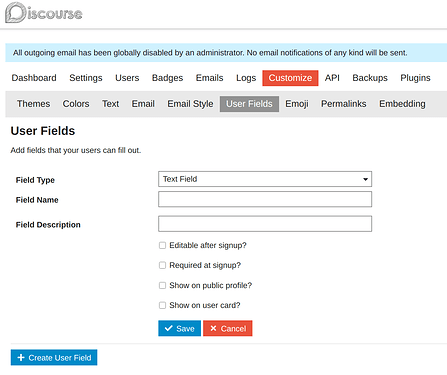Open the Text sub-tab
This screenshot has width=447, height=375.
pyautogui.click(x=110, y=104)
